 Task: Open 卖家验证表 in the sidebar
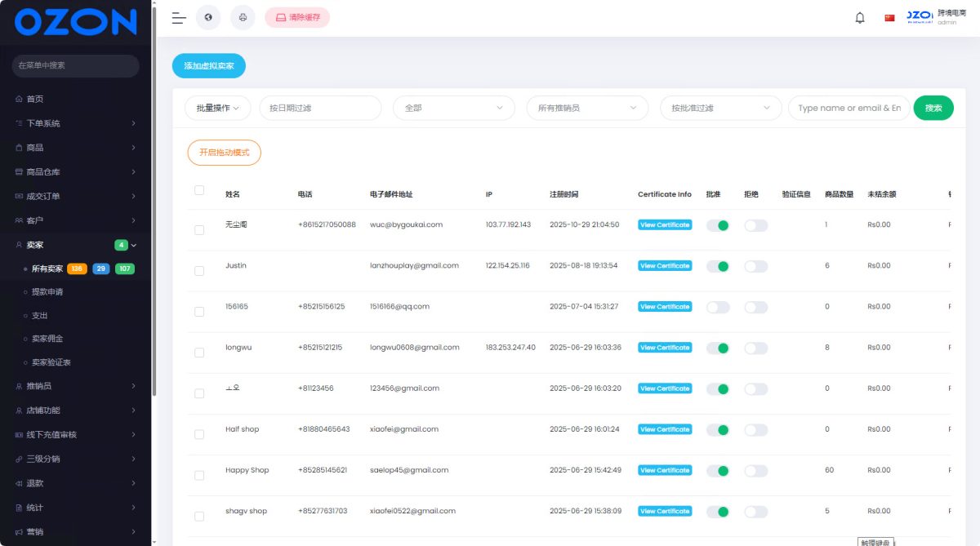51,362
